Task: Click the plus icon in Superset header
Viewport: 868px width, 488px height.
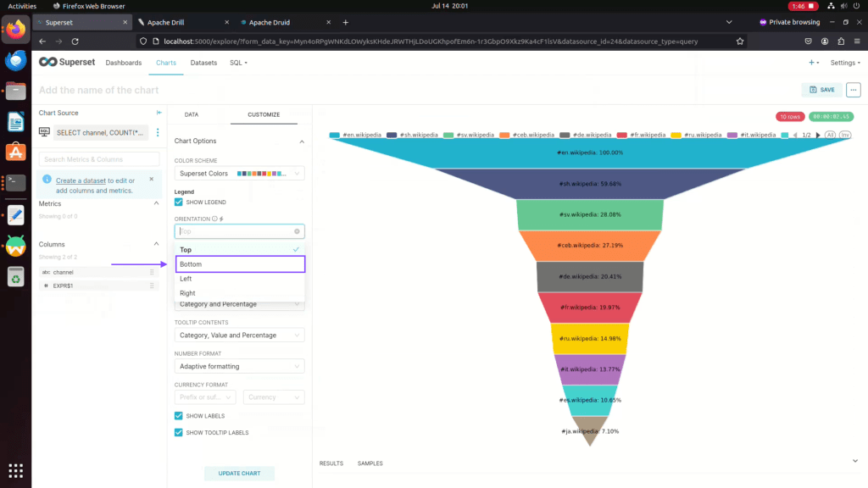Action: (811, 63)
